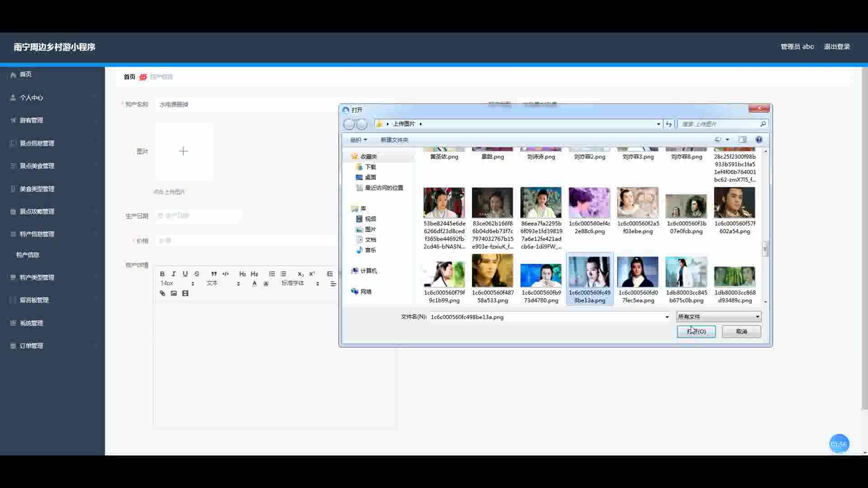Insert a blockquote in the editor
868x488 pixels.
tap(214, 274)
